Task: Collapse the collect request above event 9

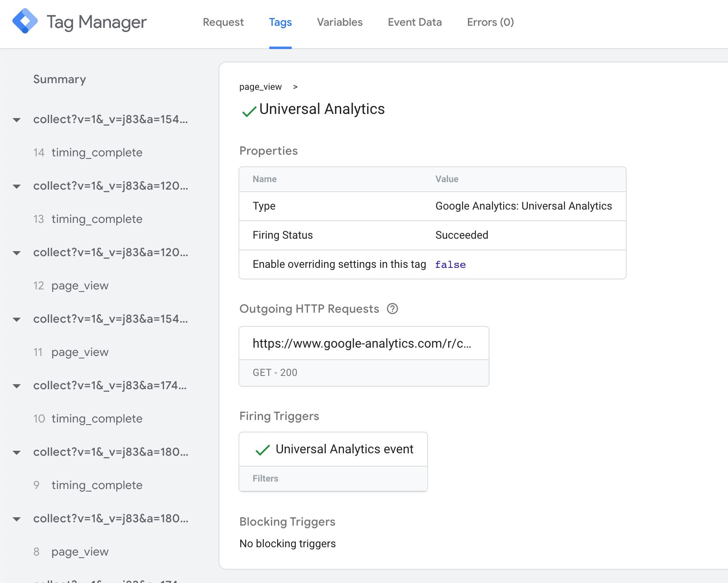Action: pyautogui.click(x=17, y=452)
